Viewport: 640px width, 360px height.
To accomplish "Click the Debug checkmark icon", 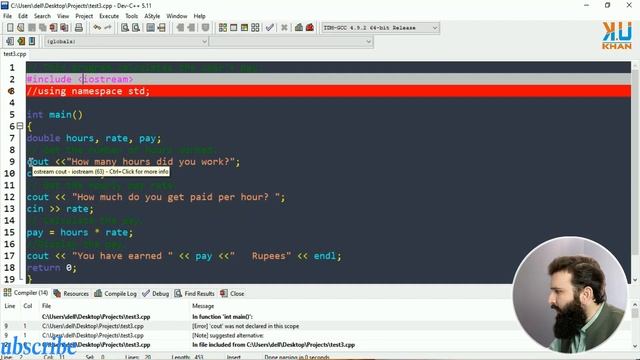I will click(270, 28).
